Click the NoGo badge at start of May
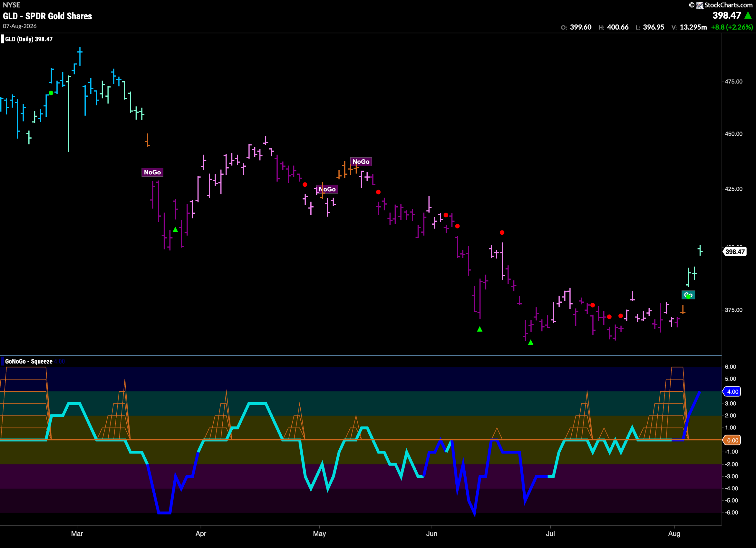 [x=327, y=189]
